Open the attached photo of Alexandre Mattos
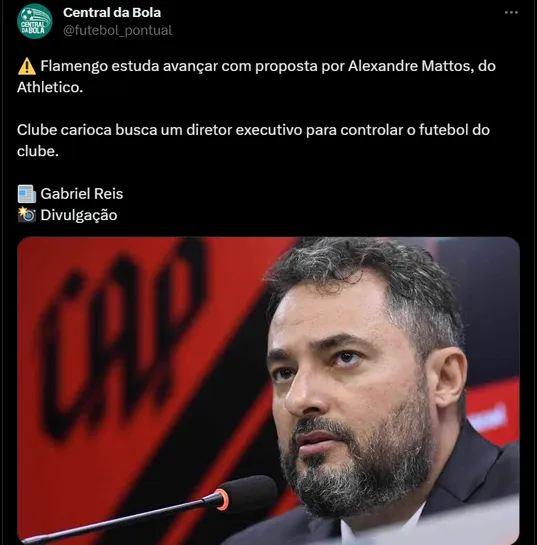 pyautogui.click(x=268, y=391)
